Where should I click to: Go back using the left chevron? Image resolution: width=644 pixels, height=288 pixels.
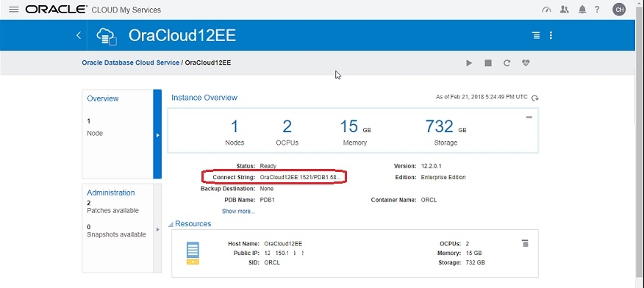click(79, 35)
